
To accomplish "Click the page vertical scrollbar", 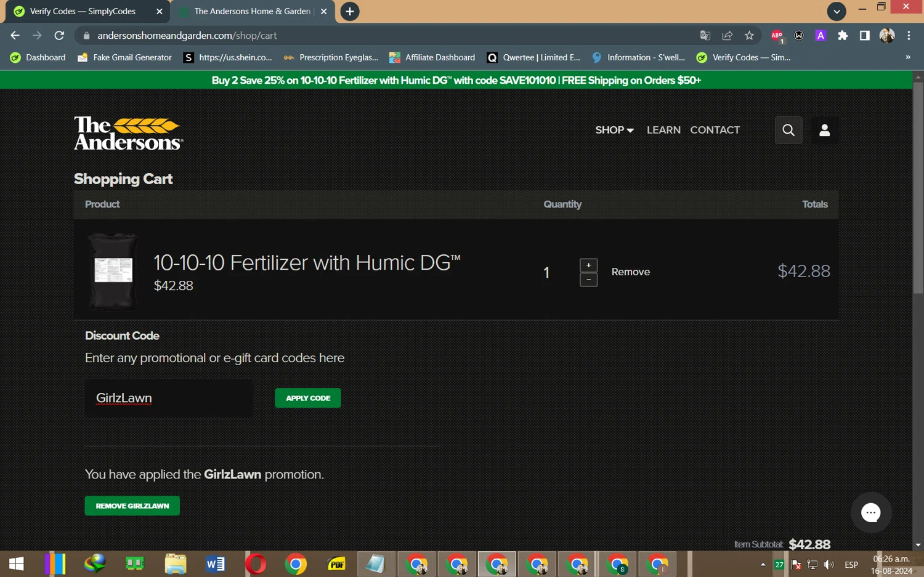I will 918,188.
